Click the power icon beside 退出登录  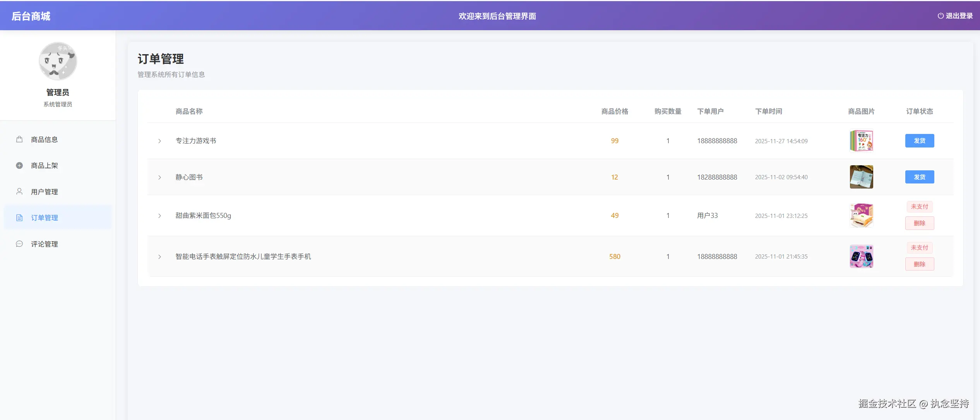click(941, 16)
